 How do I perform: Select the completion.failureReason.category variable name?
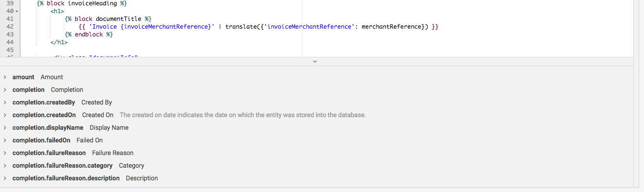click(x=63, y=166)
